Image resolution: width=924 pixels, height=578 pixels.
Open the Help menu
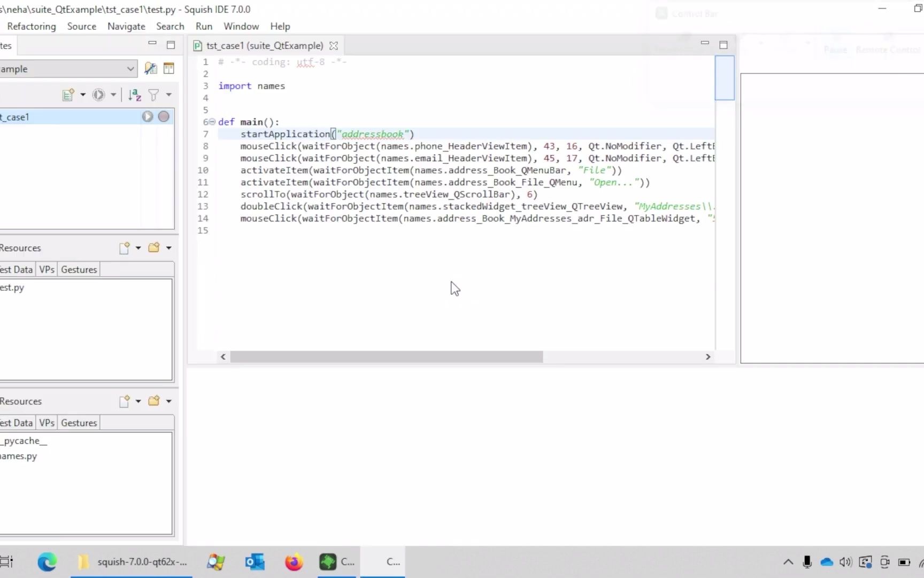click(x=280, y=26)
